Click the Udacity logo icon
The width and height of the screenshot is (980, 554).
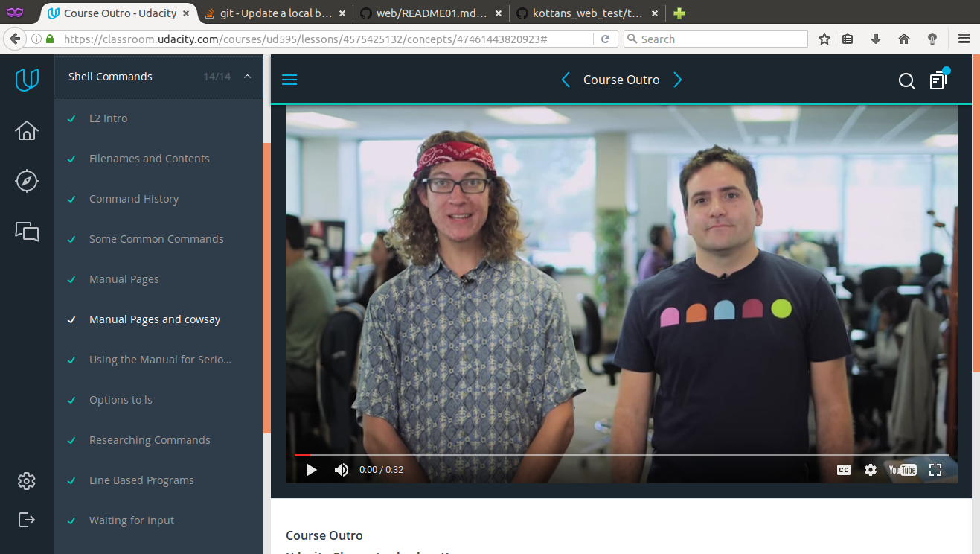(27, 79)
